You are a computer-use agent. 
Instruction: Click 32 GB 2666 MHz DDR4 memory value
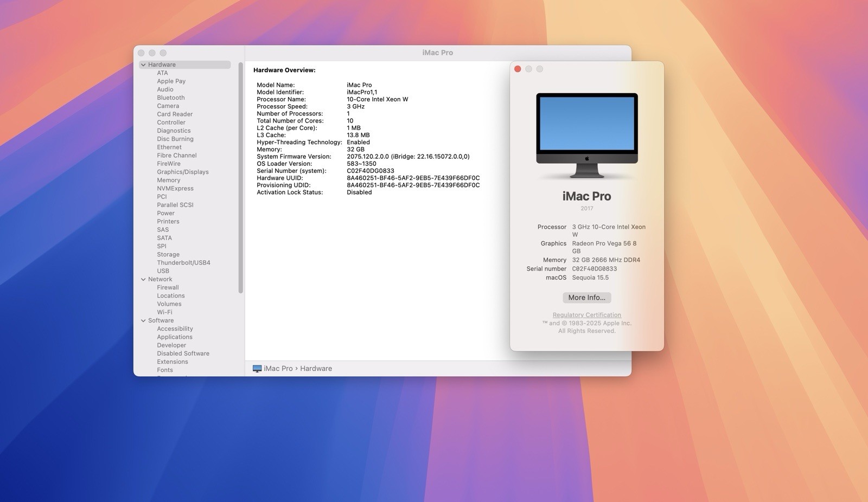606,260
